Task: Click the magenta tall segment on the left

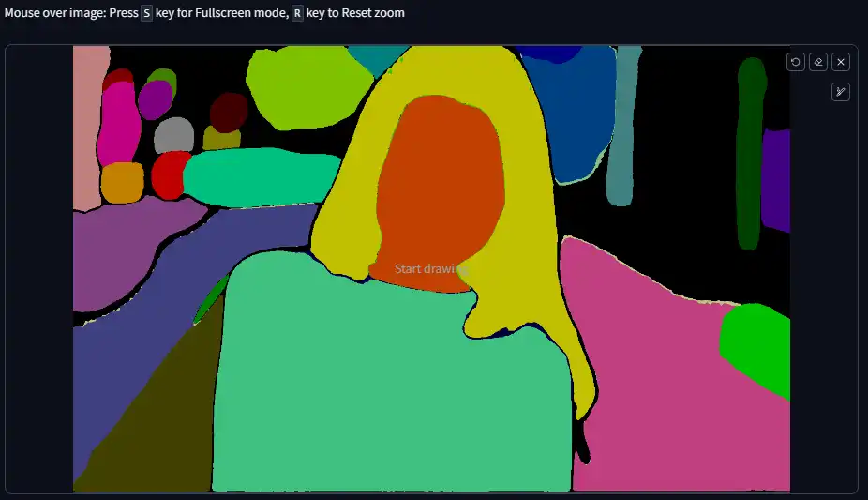Action: pyautogui.click(x=118, y=125)
